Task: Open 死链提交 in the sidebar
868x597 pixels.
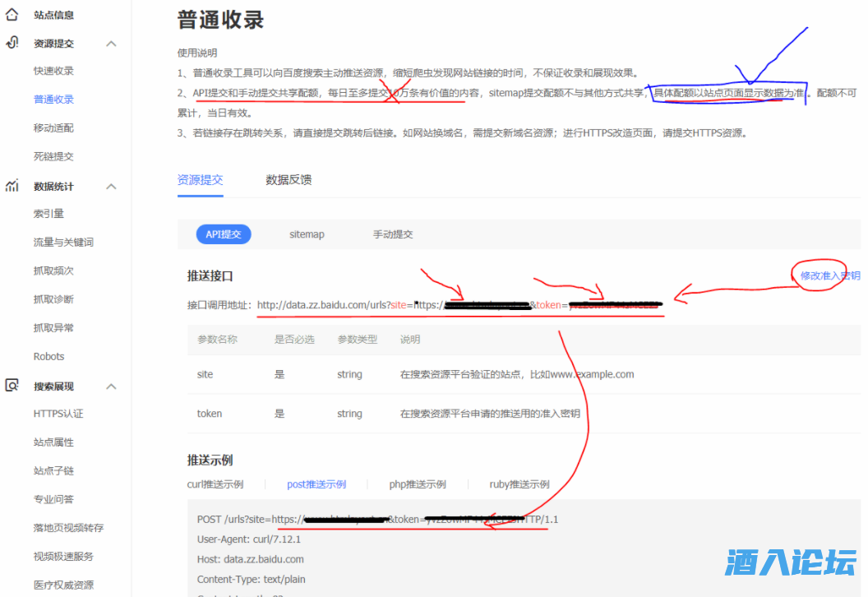Action: [53, 156]
